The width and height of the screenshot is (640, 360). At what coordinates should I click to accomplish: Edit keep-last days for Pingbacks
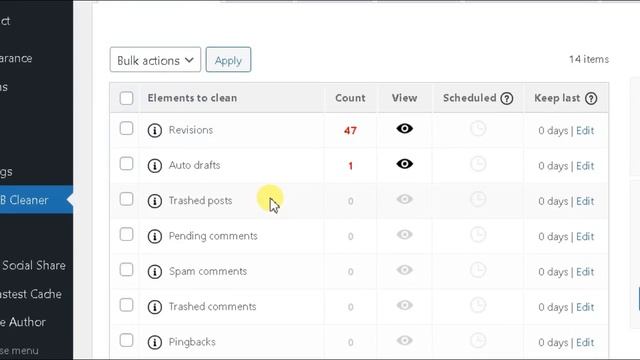pos(585,342)
